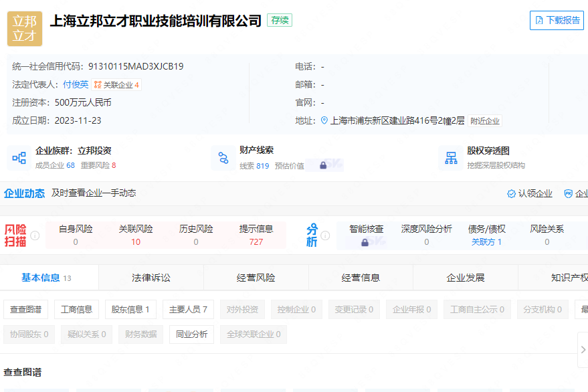588x392 pixels.
Task: Click 债务/债权 关联方 1 link
Action: click(486, 242)
